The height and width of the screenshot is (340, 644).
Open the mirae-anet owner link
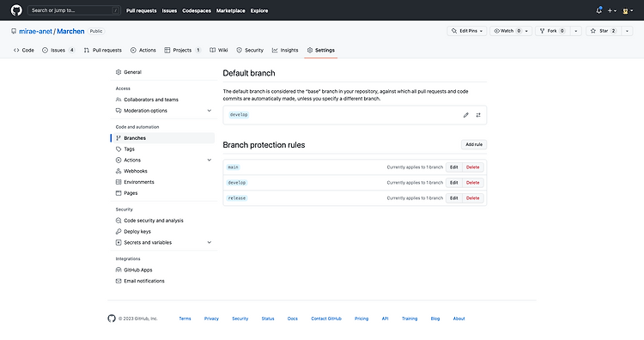click(35, 31)
